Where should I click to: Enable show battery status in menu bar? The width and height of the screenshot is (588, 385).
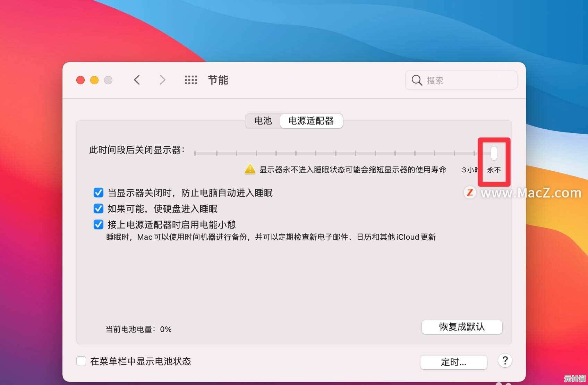coord(81,361)
